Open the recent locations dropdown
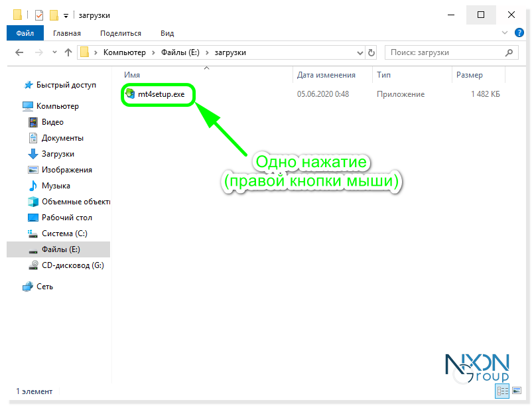Image resolution: width=532 pixels, height=406 pixels. [54, 52]
